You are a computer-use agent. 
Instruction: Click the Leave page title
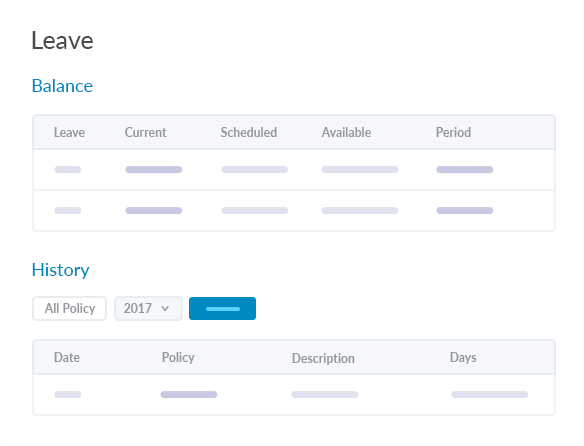pyautogui.click(x=62, y=41)
